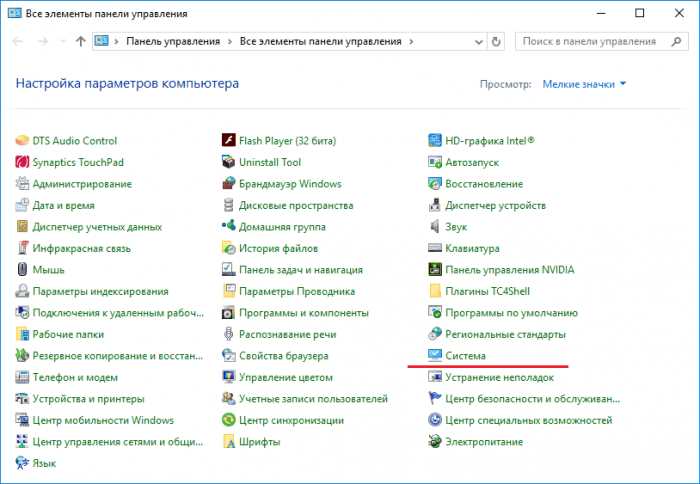Click the Дата и время icon
The image size is (700, 484).
pos(22,205)
